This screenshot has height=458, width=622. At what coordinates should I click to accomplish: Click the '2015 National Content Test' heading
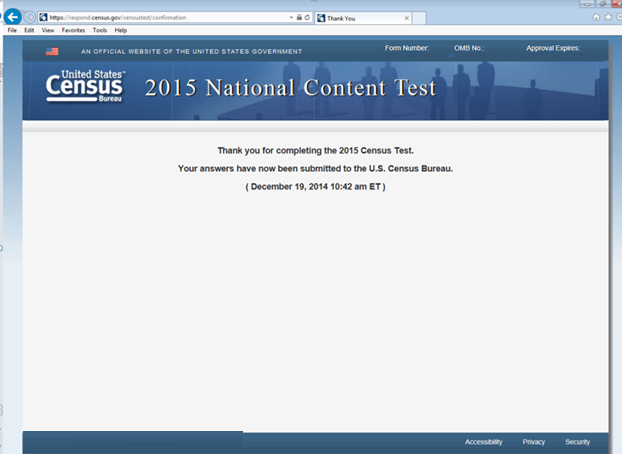click(291, 88)
